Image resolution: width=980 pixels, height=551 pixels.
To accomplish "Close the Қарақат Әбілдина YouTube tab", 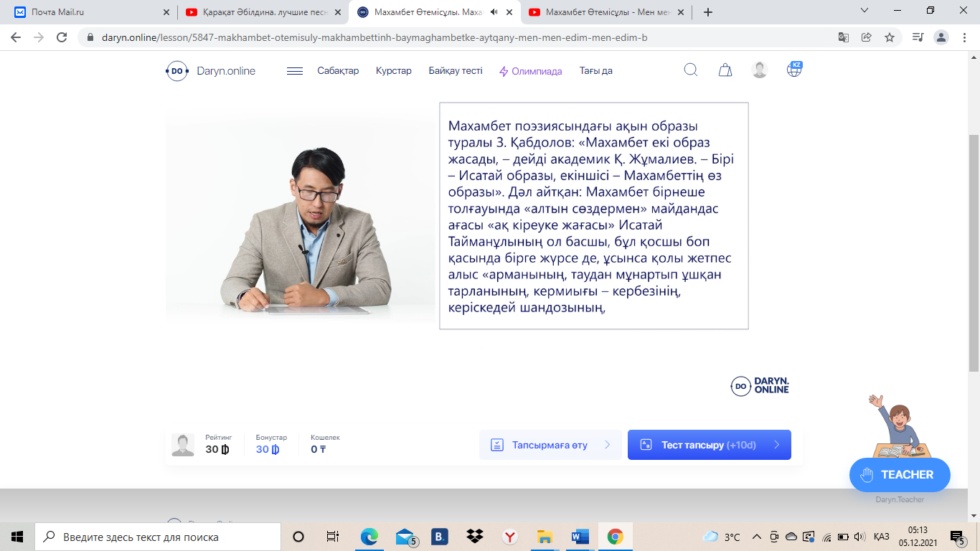I will pyautogui.click(x=338, y=12).
